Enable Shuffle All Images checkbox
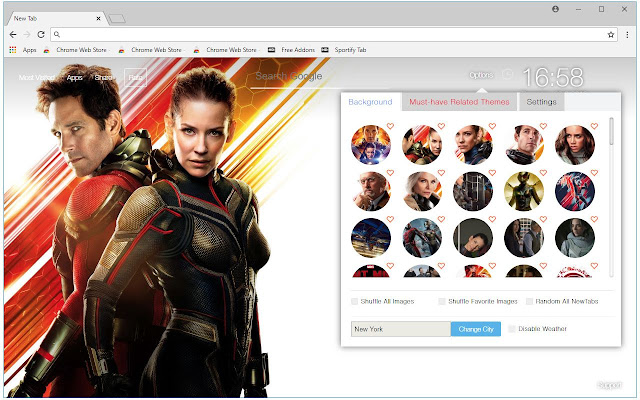640x400 pixels. point(354,301)
